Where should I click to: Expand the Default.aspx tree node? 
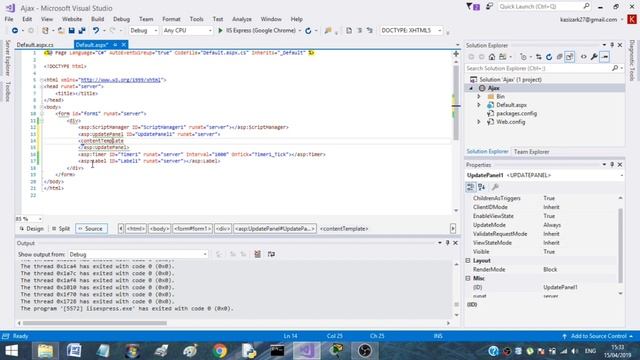479,105
